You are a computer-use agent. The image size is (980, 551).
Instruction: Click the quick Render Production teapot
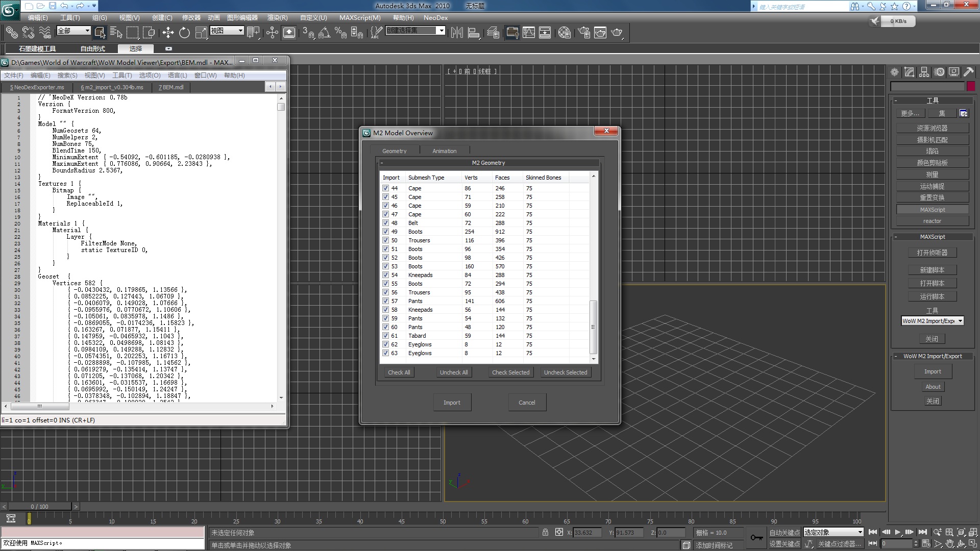pyautogui.click(x=617, y=33)
